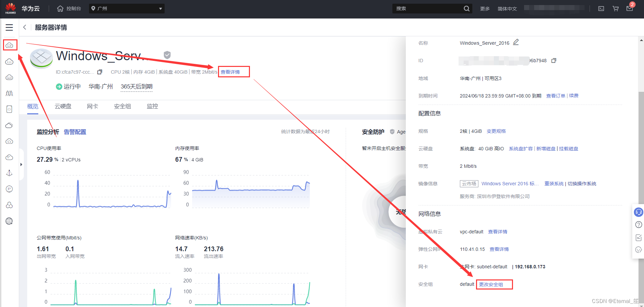
Task: Open the hexagon cluster sidebar icon
Action: click(x=9, y=205)
